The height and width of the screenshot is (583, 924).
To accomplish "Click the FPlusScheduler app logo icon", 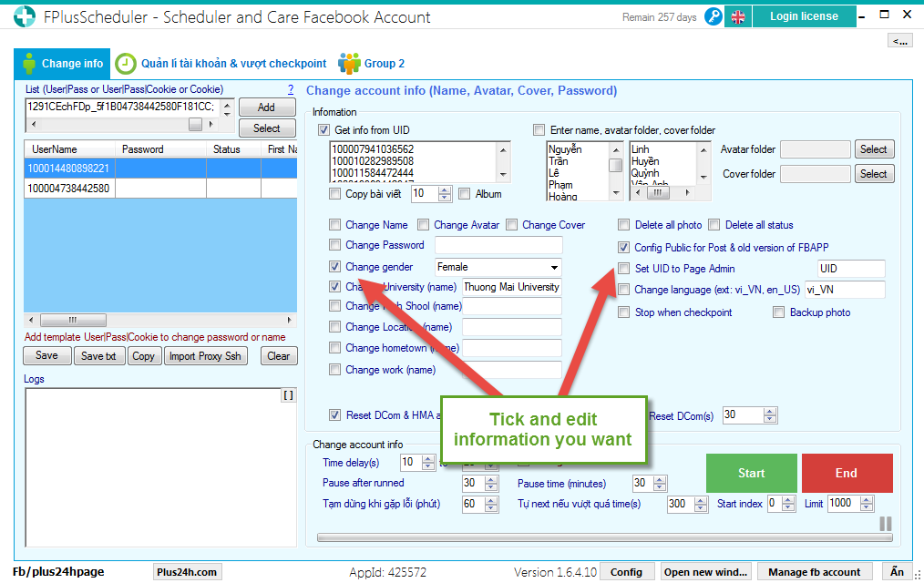I will pos(25,16).
